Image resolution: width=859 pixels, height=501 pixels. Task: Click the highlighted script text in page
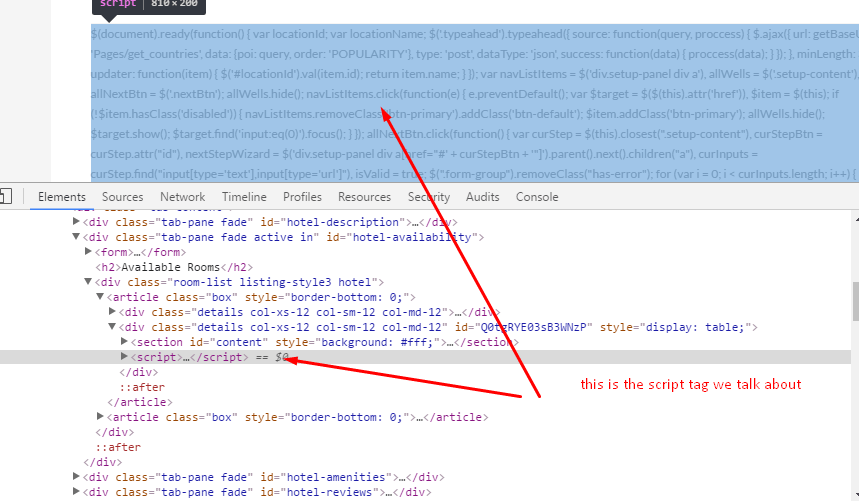[474, 103]
